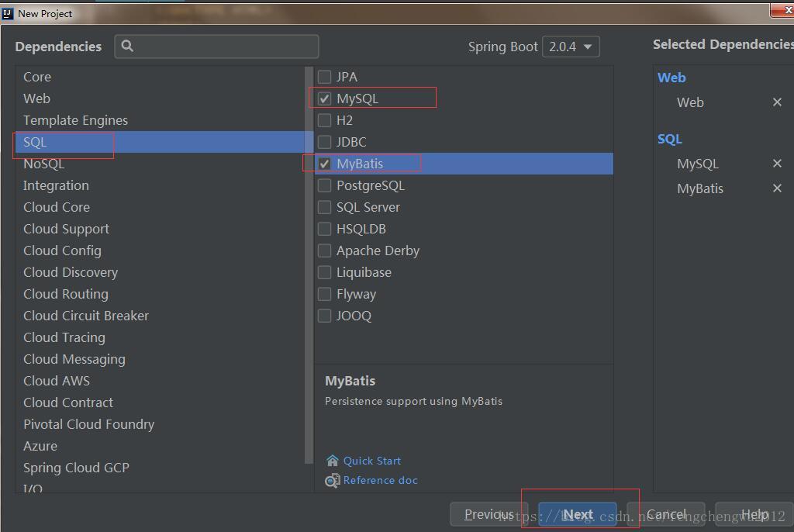Click the Web entry under selected dependencies
The width and height of the screenshot is (794, 532).
[690, 102]
